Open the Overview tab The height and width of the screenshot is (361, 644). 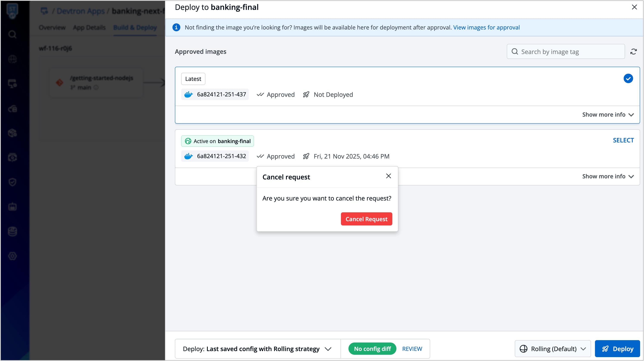[52, 28]
